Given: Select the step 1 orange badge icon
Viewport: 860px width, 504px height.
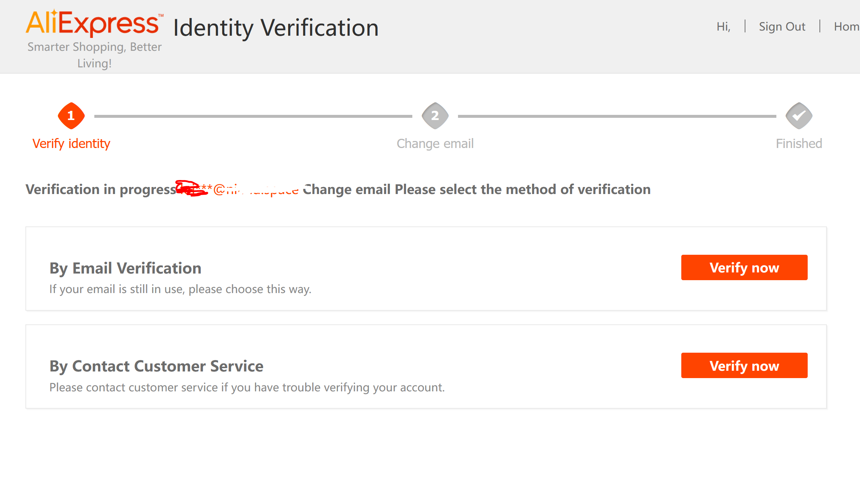Looking at the screenshot, I should [71, 116].
